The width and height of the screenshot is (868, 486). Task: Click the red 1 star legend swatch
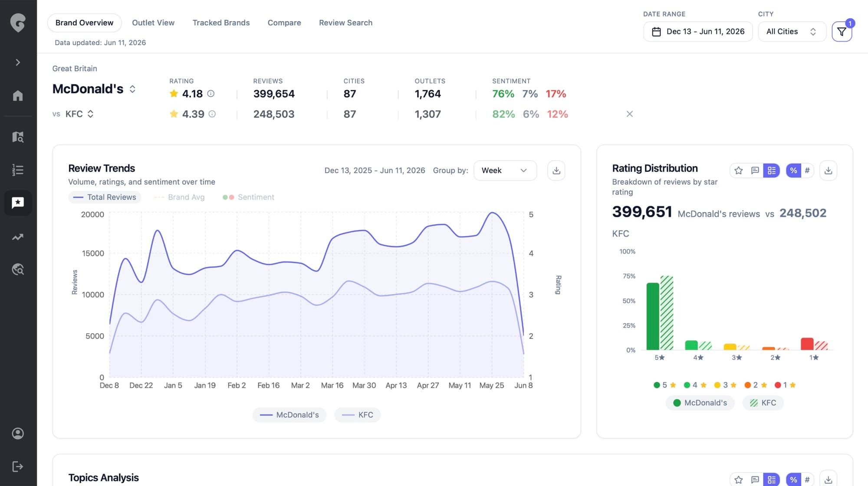point(778,385)
